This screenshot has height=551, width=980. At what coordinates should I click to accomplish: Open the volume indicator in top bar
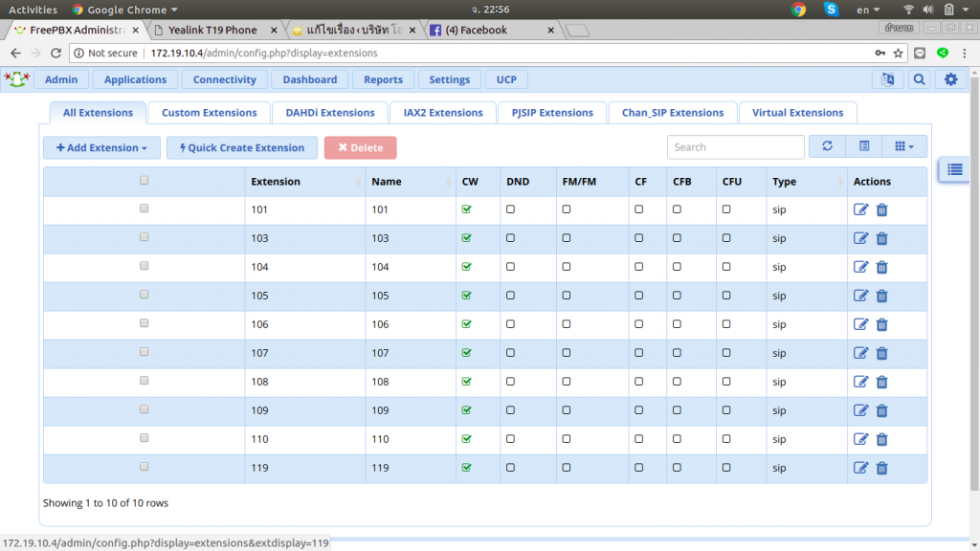pyautogui.click(x=928, y=10)
